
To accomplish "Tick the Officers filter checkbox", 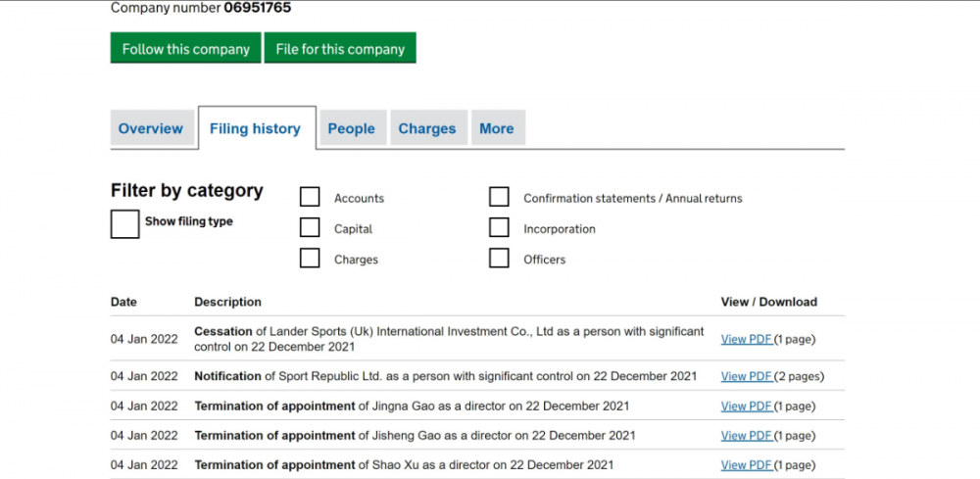I will tap(499, 259).
